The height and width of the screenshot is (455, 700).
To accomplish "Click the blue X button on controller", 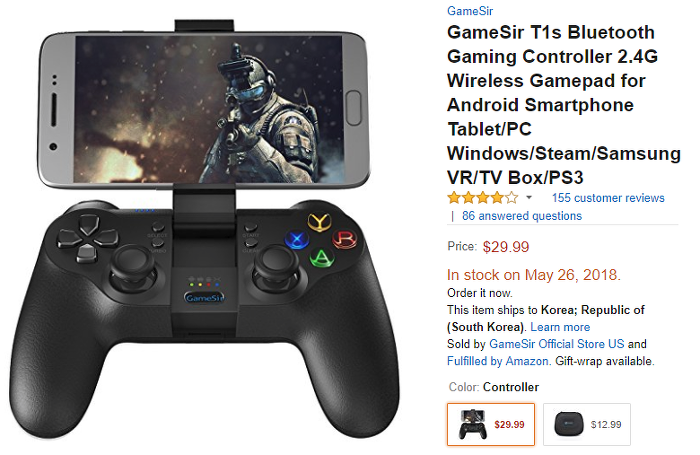I will pos(297,241).
